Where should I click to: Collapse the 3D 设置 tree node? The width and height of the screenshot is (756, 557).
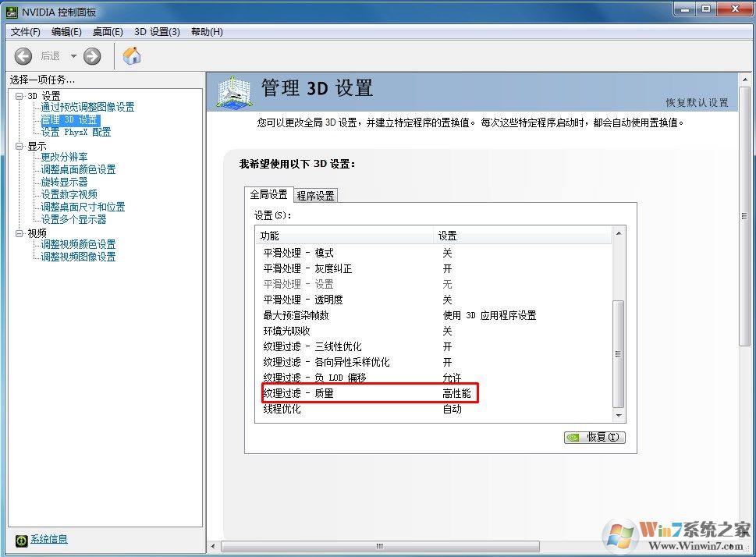(19, 96)
